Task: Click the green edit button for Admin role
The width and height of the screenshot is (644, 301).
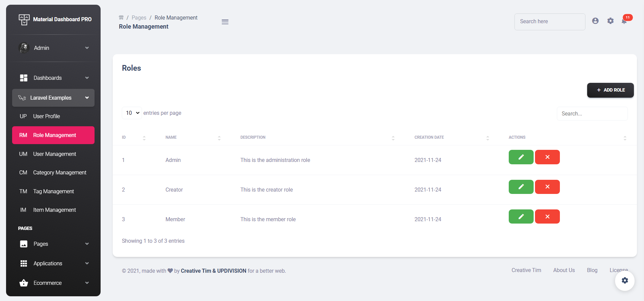Action: (x=521, y=157)
